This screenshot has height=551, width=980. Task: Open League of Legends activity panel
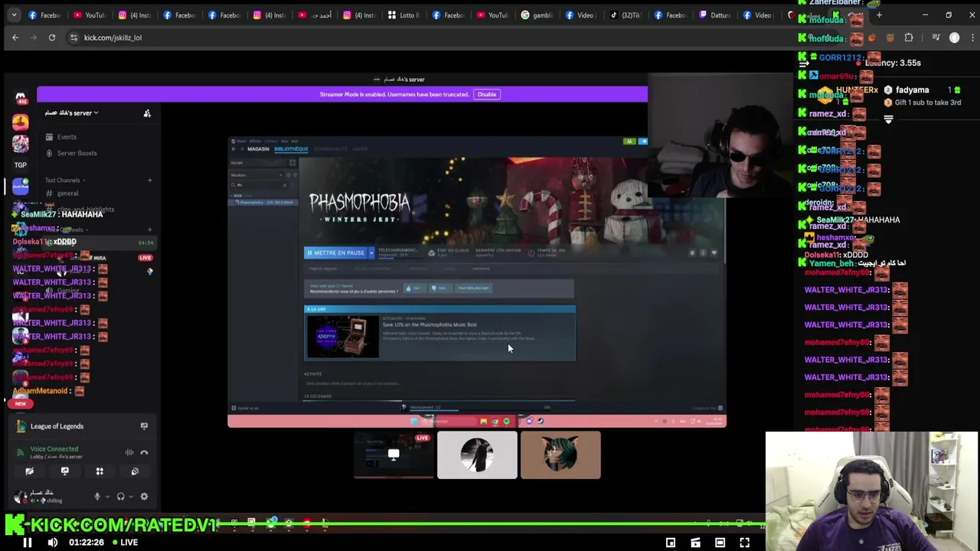57,426
